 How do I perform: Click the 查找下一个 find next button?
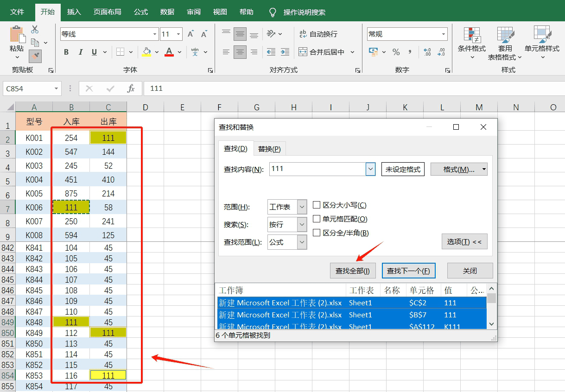[x=408, y=271]
